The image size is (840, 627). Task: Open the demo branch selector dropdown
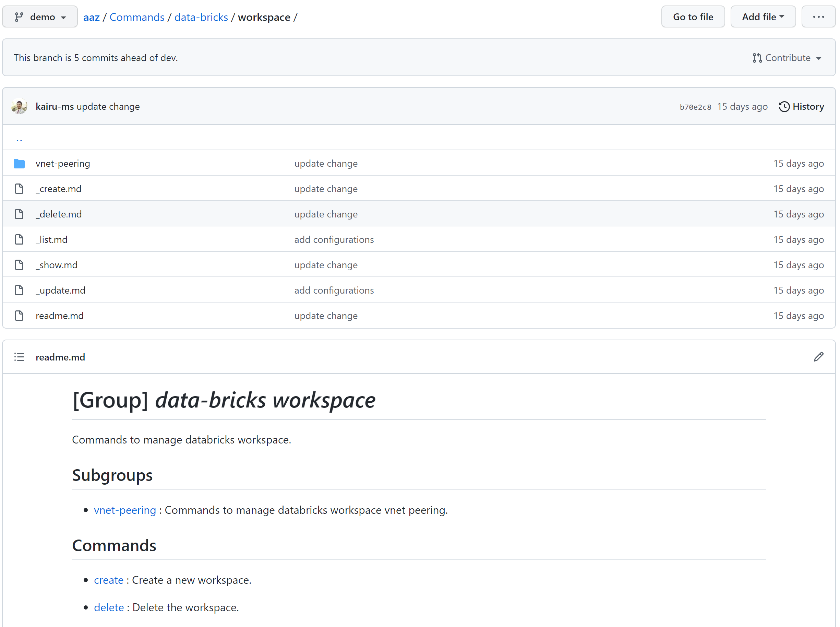(x=40, y=17)
